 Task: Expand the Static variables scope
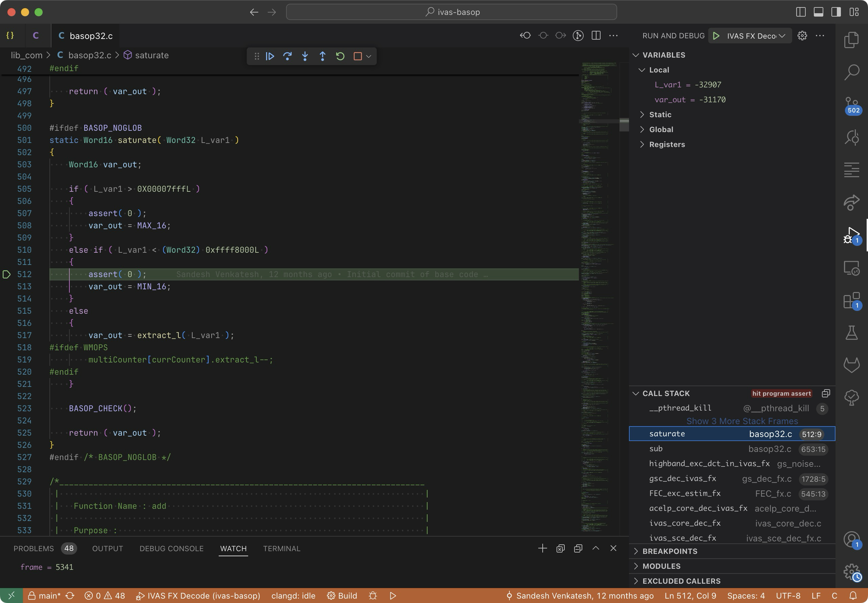point(660,115)
